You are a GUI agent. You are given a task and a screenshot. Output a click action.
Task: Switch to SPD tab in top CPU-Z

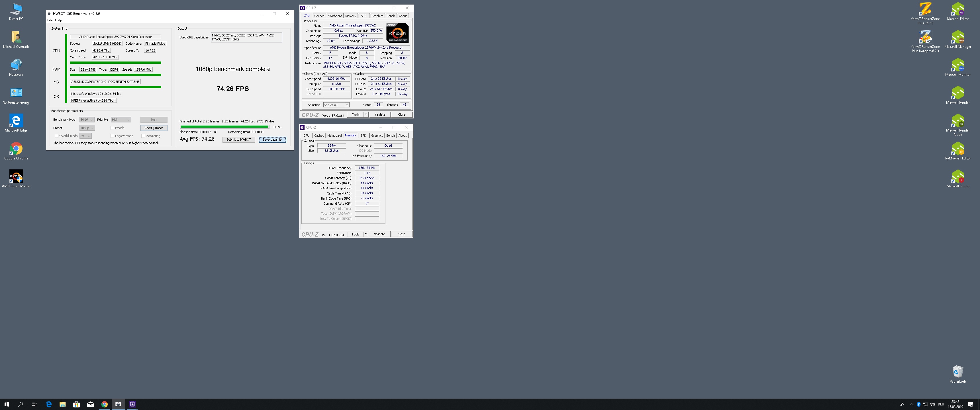[x=364, y=16]
